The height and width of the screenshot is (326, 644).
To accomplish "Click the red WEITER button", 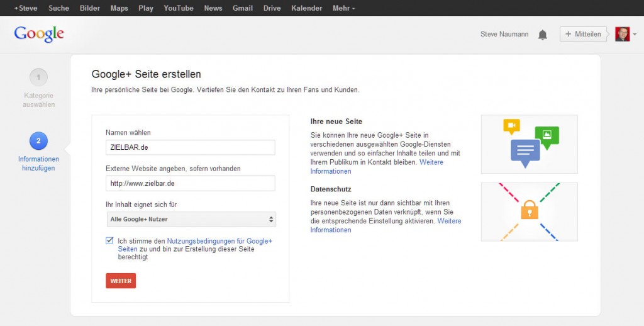I will [121, 281].
